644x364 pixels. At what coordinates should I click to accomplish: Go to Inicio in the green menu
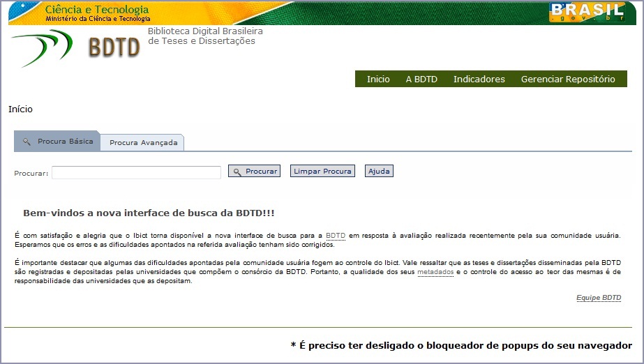point(378,79)
